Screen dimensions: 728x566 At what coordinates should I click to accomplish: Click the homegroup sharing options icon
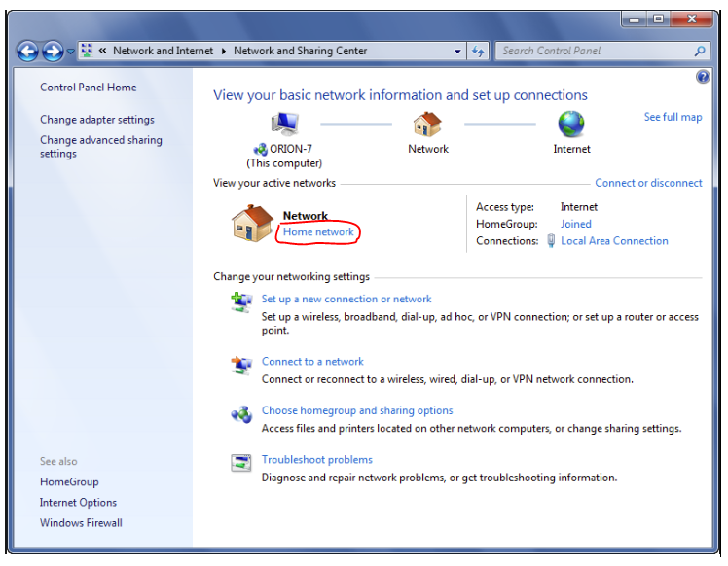pyautogui.click(x=241, y=414)
